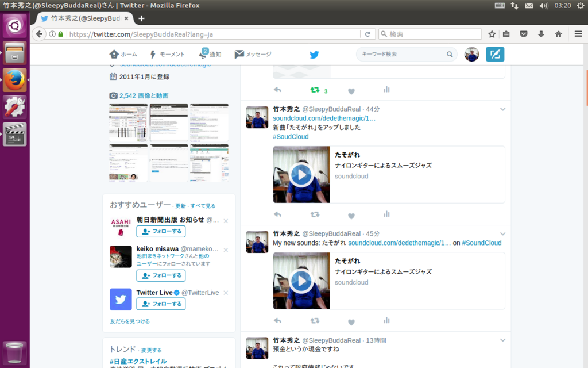
Task: Expand options chevron on the 44分 tweet
Action: tap(502, 109)
